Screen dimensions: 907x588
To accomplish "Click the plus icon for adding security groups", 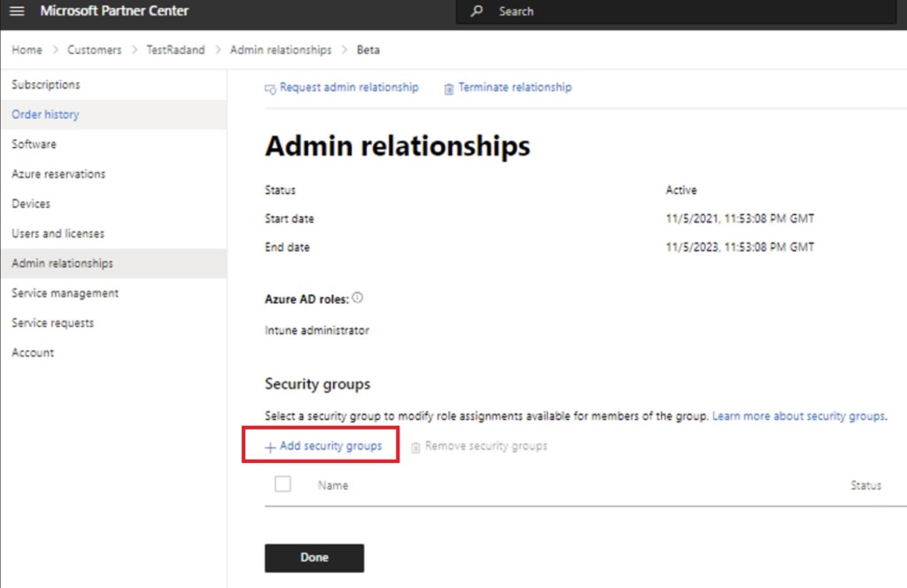I will click(270, 447).
